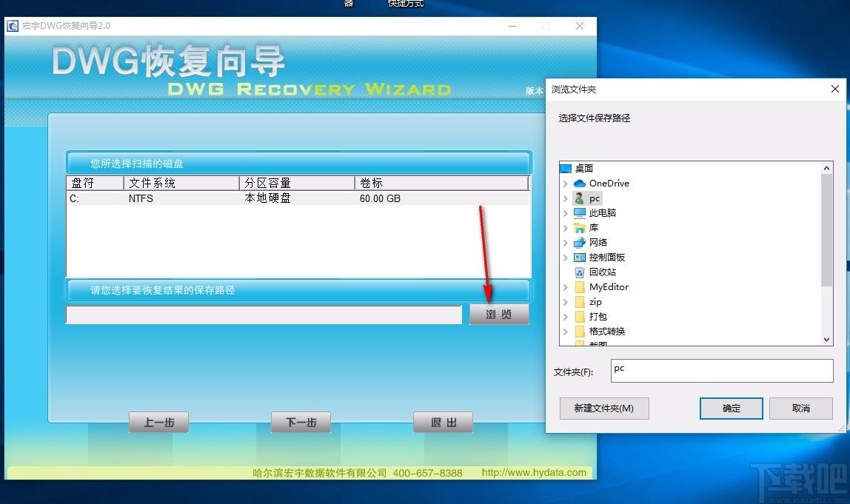Focus the save path input field
The image size is (850, 504).
pos(264,315)
